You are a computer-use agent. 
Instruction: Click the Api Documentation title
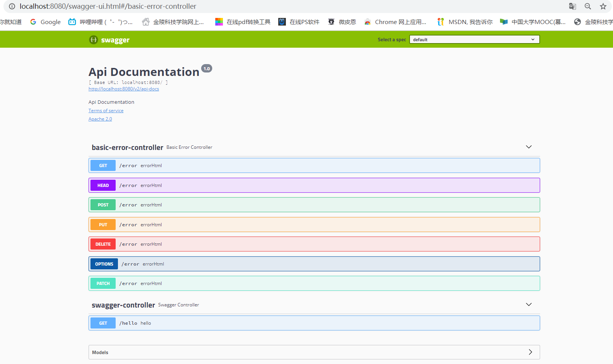pos(144,72)
